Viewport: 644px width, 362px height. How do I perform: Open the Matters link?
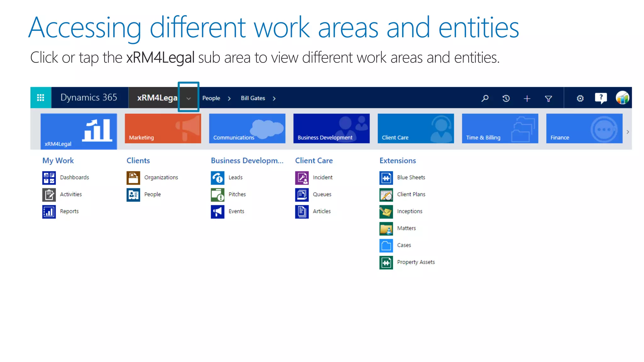pyautogui.click(x=406, y=228)
